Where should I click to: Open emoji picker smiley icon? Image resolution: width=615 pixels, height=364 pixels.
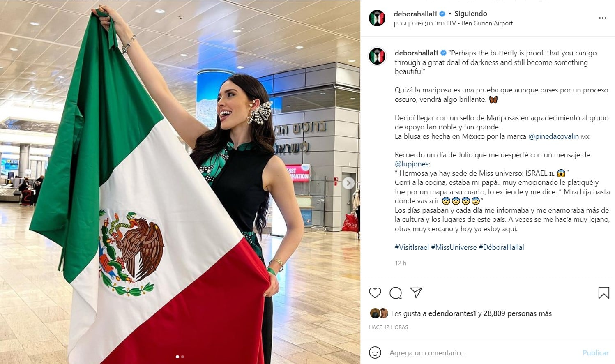coord(375,352)
